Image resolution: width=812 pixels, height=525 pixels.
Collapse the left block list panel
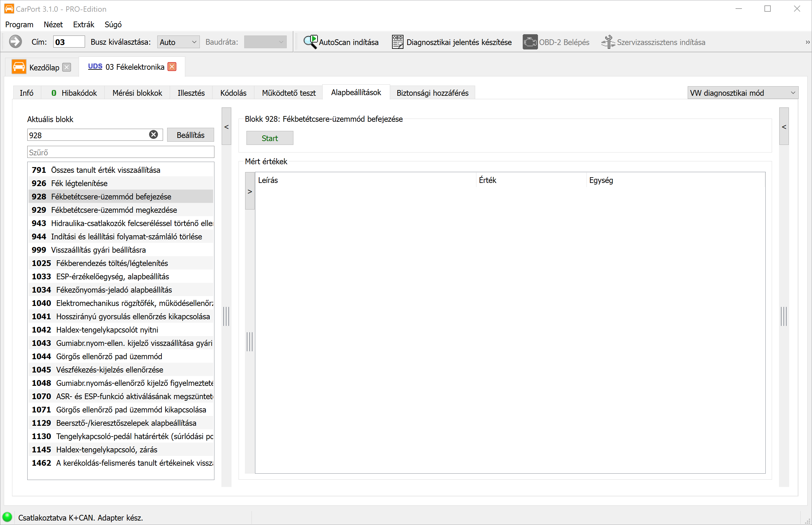click(226, 126)
